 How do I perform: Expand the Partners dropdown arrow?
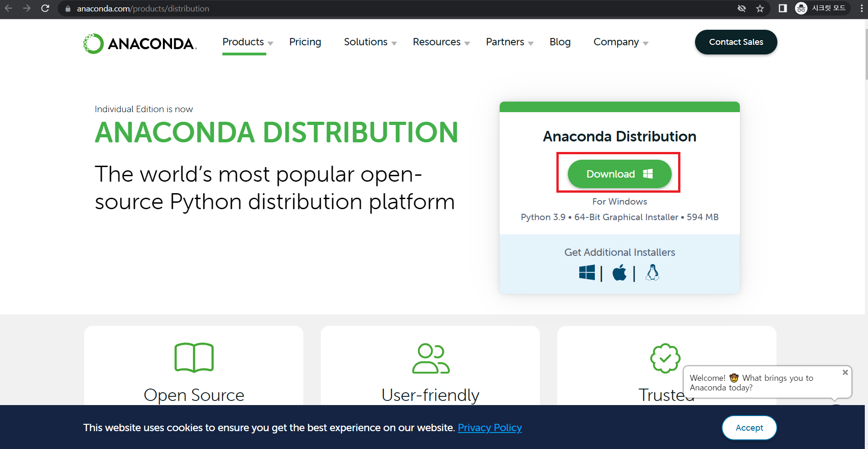(531, 43)
